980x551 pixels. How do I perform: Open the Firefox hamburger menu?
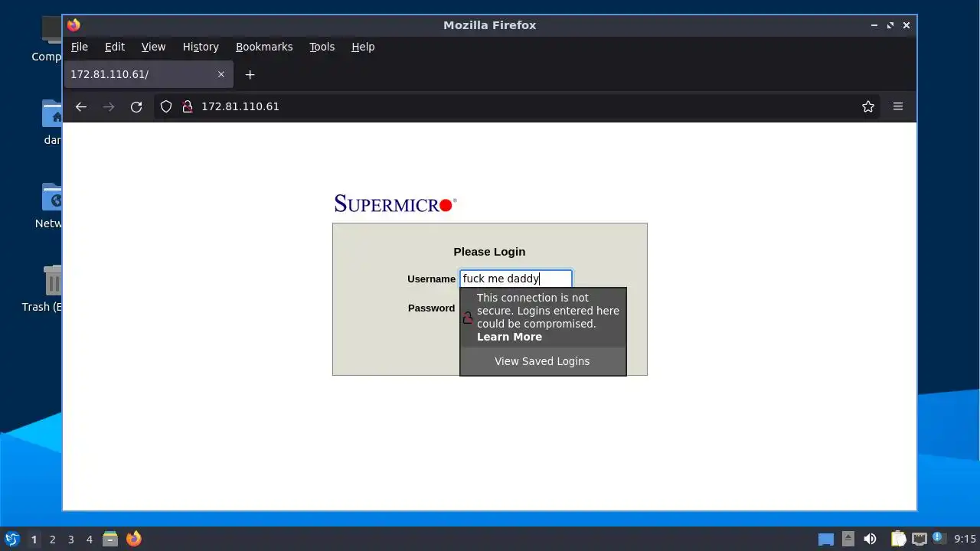coord(898,106)
